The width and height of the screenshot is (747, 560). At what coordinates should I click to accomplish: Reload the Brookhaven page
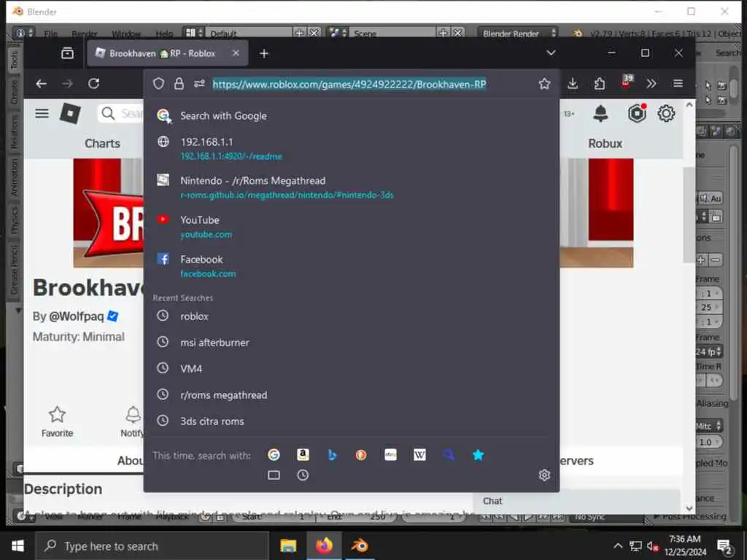point(93,84)
